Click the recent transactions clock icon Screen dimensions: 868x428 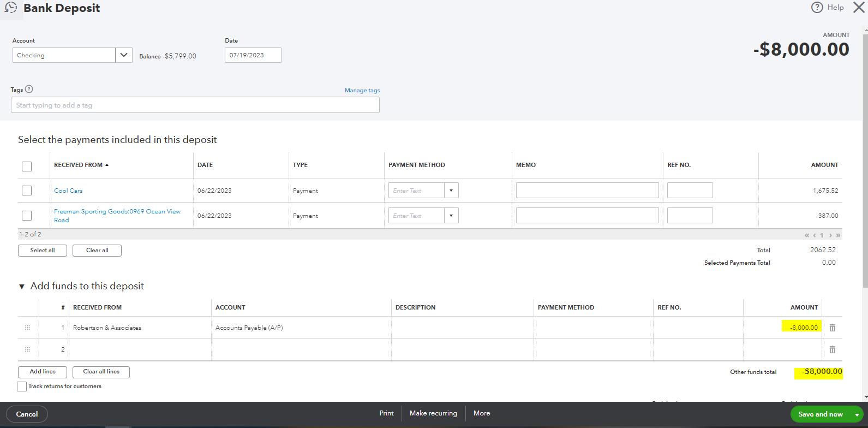10,8
